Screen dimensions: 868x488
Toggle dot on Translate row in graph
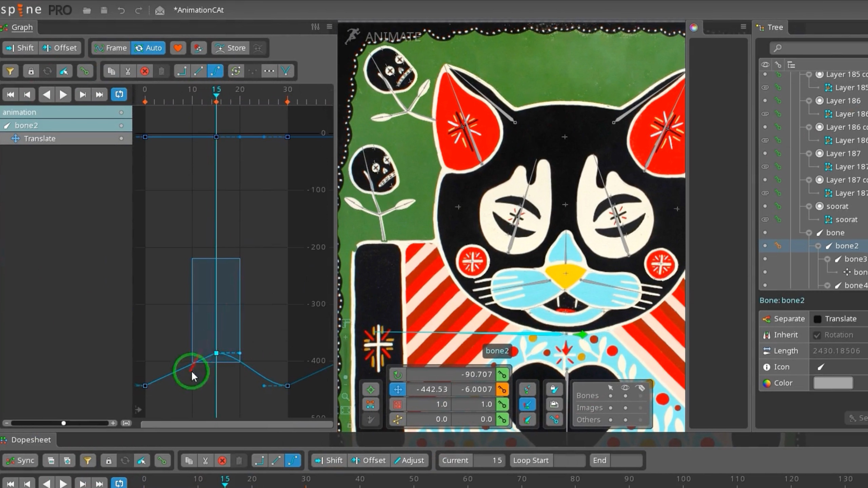(121, 139)
